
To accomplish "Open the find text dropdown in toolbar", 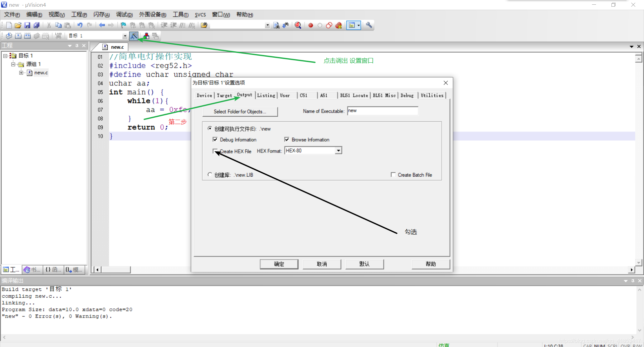I will pyautogui.click(x=267, y=25).
